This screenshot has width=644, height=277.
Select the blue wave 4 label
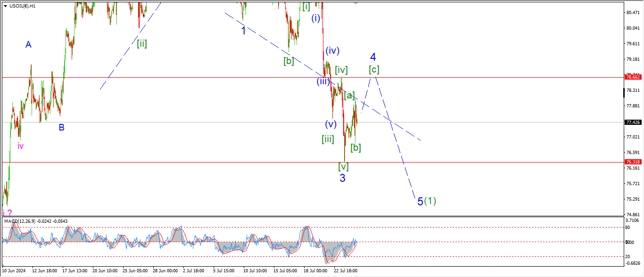click(373, 57)
